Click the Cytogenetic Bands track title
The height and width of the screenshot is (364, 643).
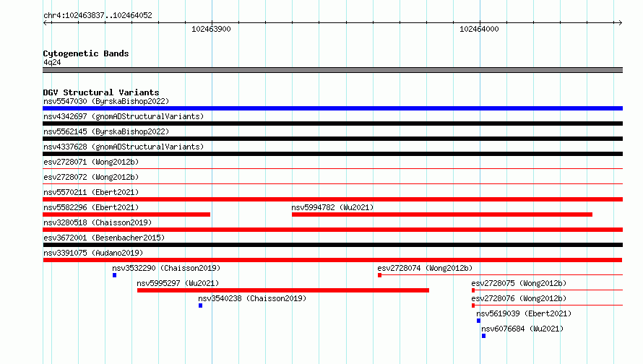tap(86, 53)
